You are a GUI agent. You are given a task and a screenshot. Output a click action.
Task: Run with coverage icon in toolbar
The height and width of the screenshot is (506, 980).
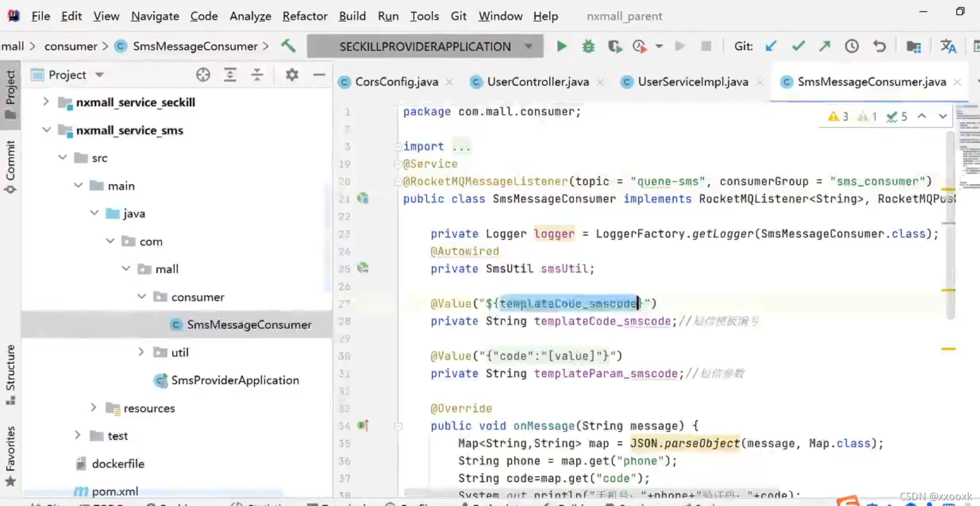(614, 47)
